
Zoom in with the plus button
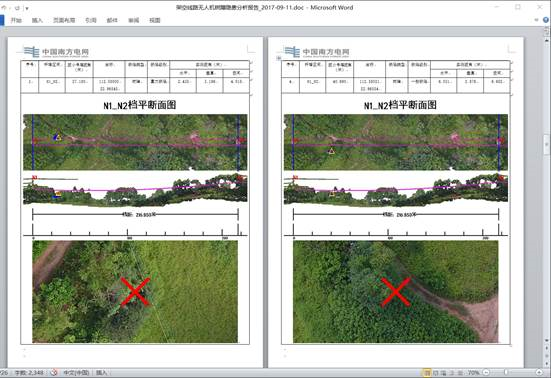click(539, 372)
